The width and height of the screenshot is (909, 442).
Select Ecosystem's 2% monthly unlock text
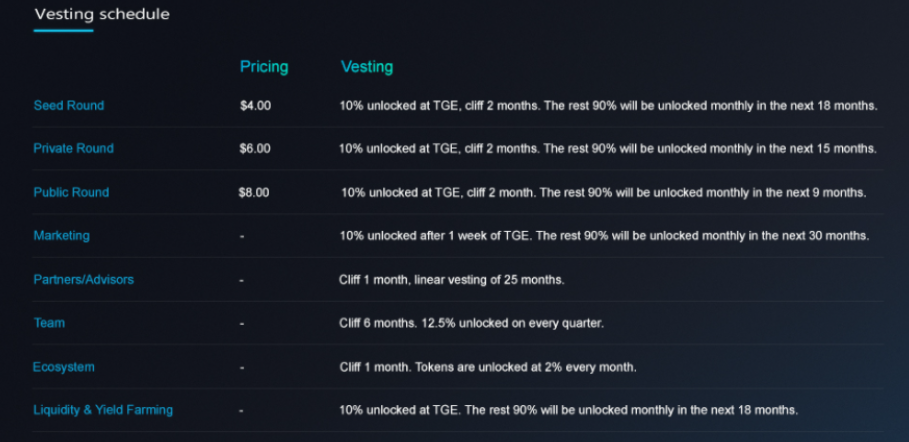pos(488,367)
